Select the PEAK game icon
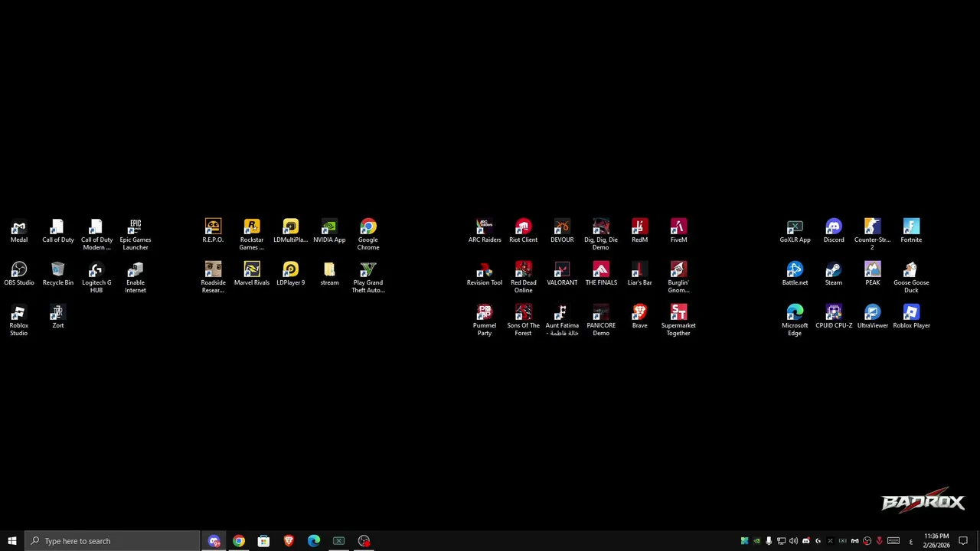The image size is (980, 551). [x=872, y=275]
